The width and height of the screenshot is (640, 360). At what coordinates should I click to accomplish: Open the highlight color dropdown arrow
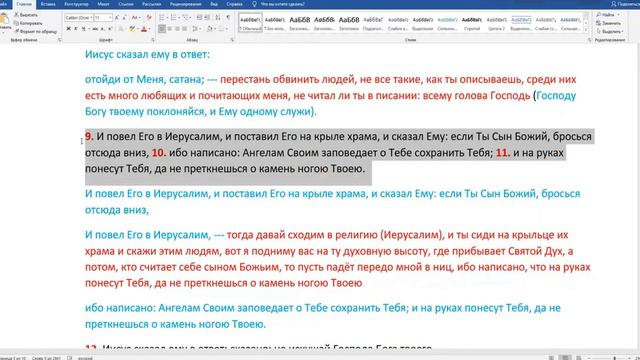click(137, 29)
